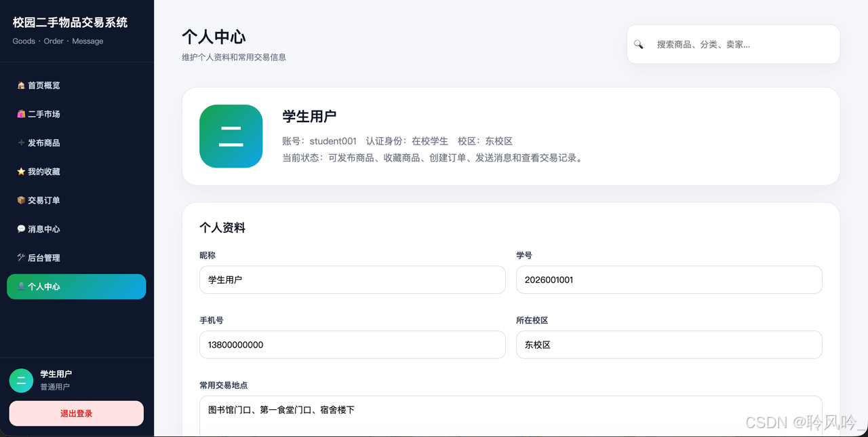Click the 当前状态 description line
Image resolution: width=868 pixels, height=437 pixels.
(433, 158)
